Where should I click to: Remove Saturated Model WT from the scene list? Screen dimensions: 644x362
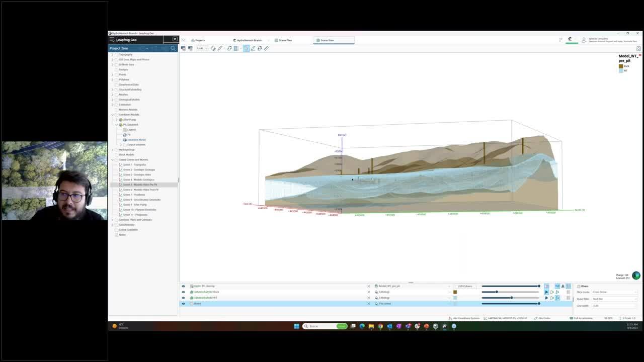(368, 298)
